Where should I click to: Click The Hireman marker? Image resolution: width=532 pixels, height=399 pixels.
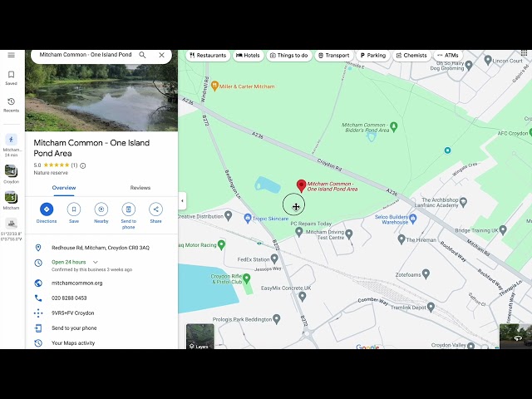[x=401, y=239]
